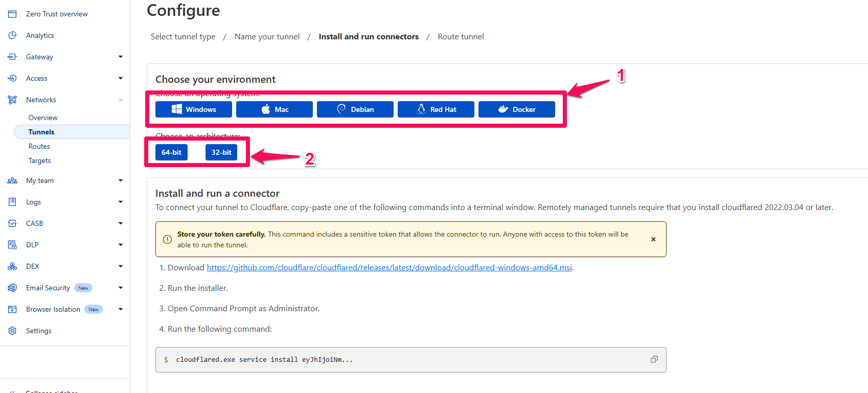Open the Routes page
868x393 pixels.
[x=39, y=146]
